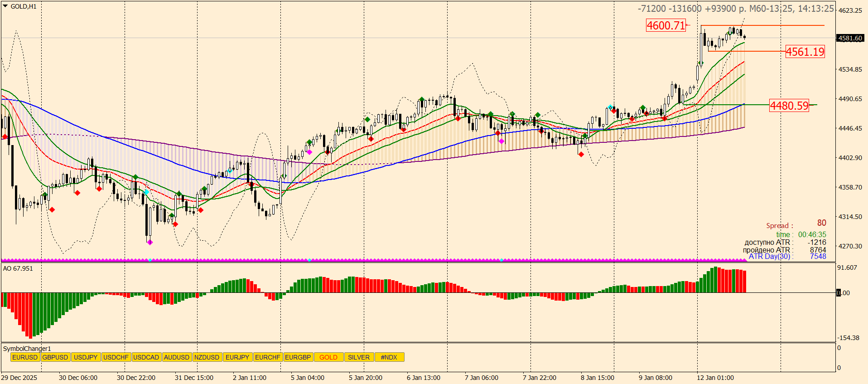Switch chart to USDCHF symbol
This screenshot has width=868, height=384.
tap(116, 357)
